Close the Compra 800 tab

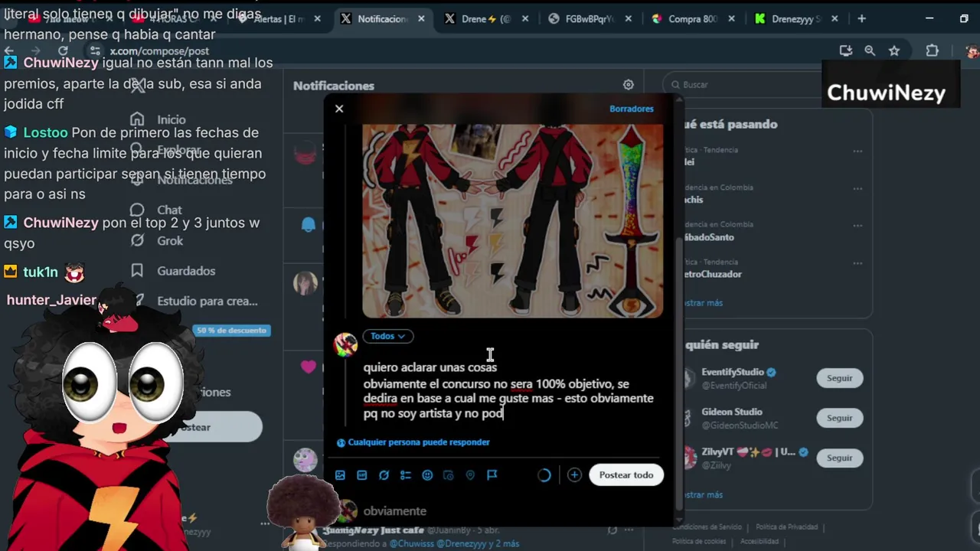pos(732,19)
